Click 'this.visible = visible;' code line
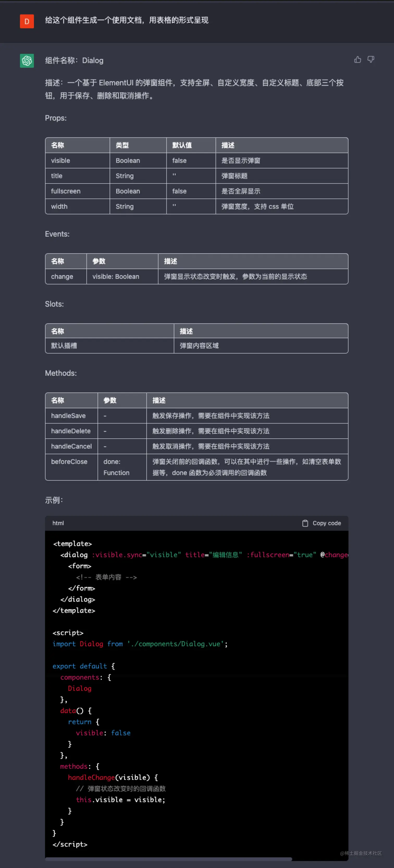The height and width of the screenshot is (868, 394). pyautogui.click(x=121, y=799)
